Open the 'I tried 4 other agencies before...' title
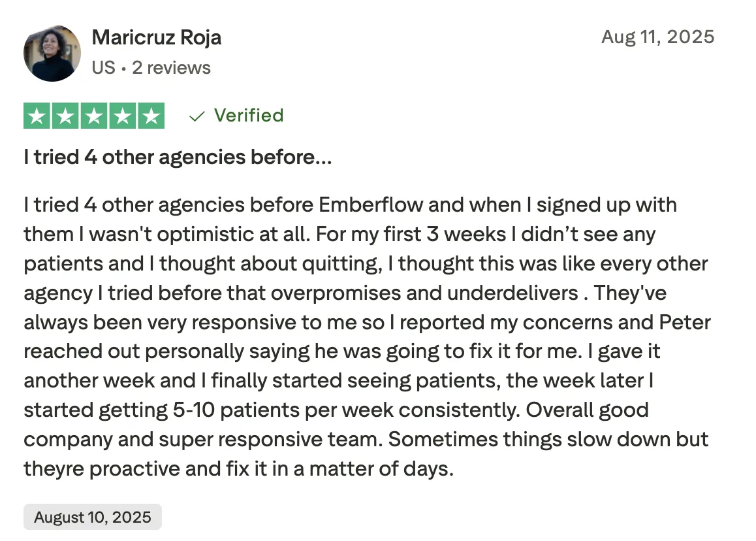 [x=178, y=157]
